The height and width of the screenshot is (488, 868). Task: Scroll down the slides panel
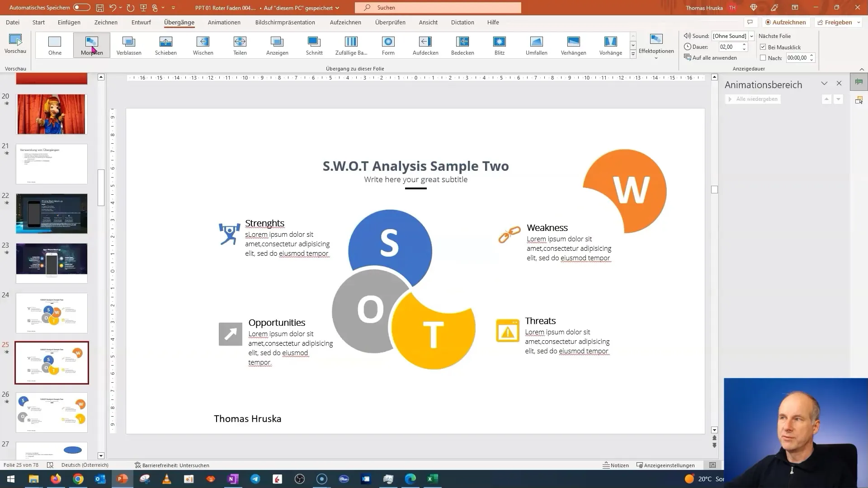pos(101,456)
